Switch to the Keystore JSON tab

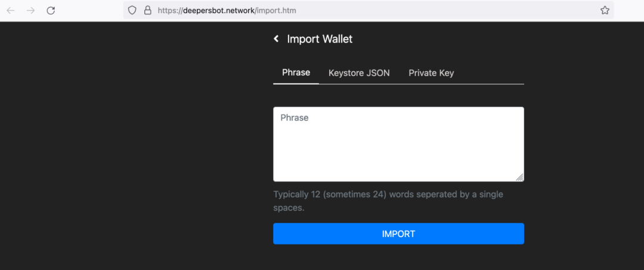[359, 73]
